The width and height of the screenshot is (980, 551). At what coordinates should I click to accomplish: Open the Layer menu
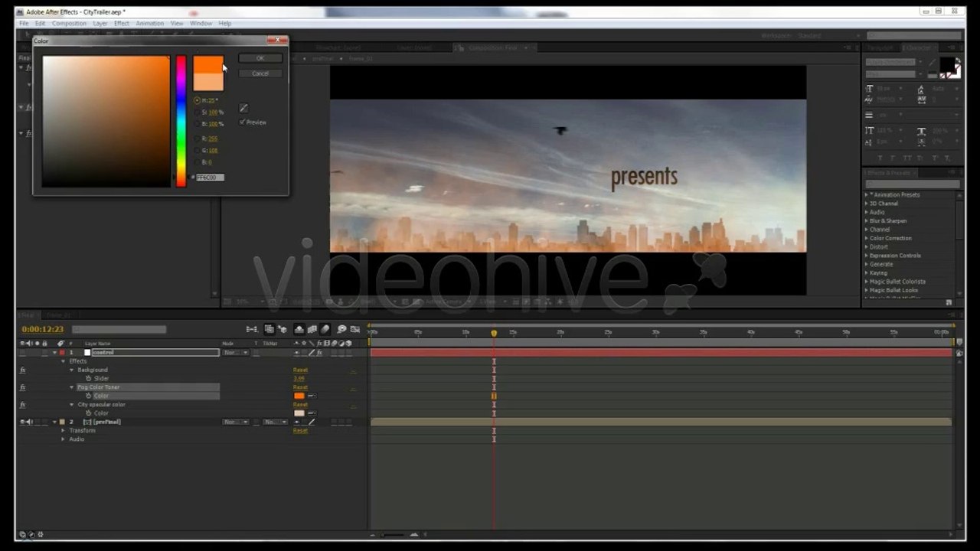point(100,24)
